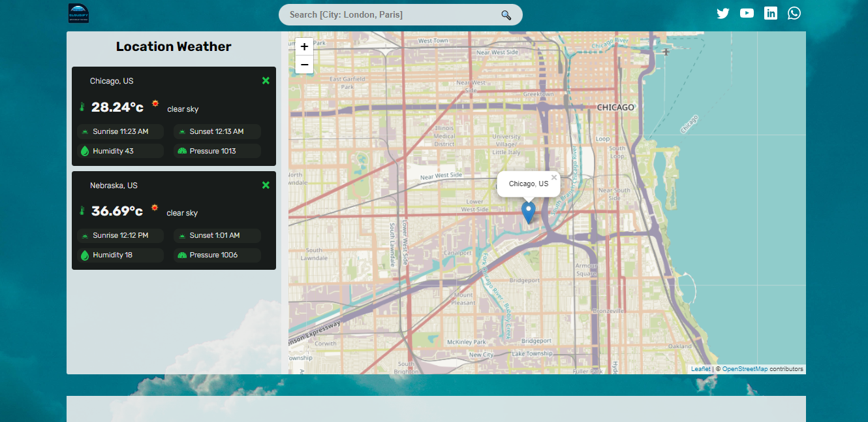Open the Leaflet attribution link
868x422 pixels.
tap(701, 369)
